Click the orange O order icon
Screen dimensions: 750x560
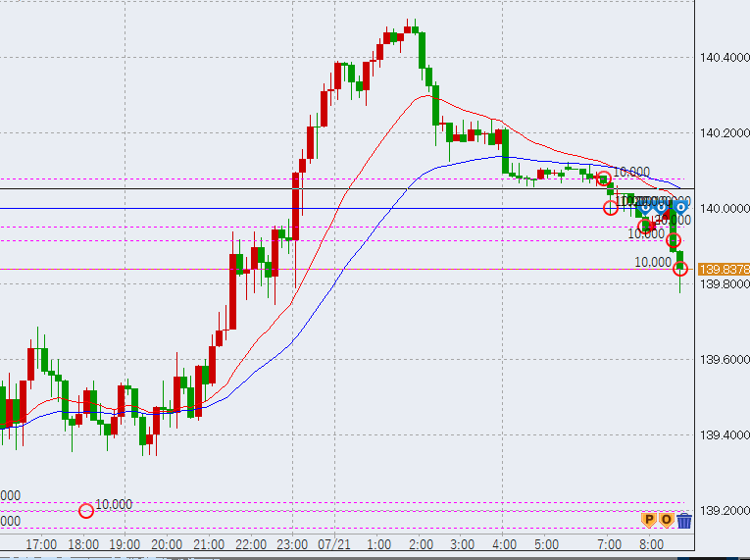pyautogui.click(x=666, y=520)
